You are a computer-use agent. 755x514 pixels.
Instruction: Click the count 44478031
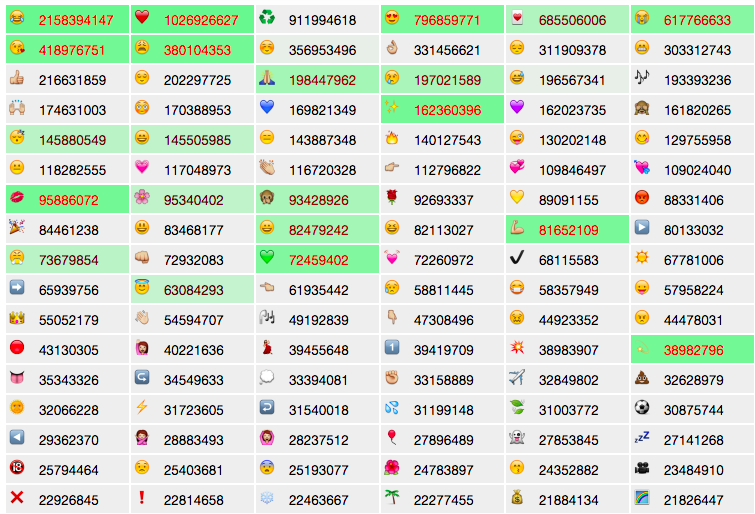click(x=693, y=320)
